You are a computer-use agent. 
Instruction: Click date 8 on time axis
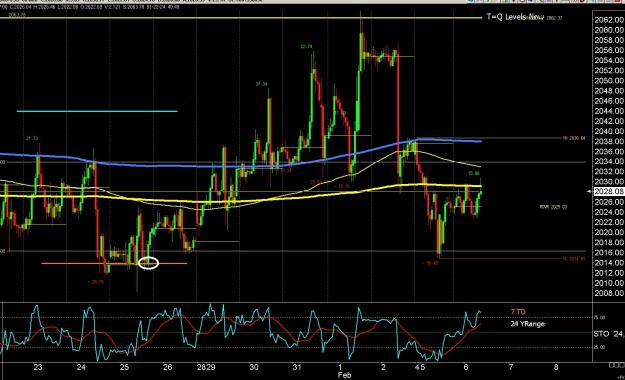pos(556,367)
